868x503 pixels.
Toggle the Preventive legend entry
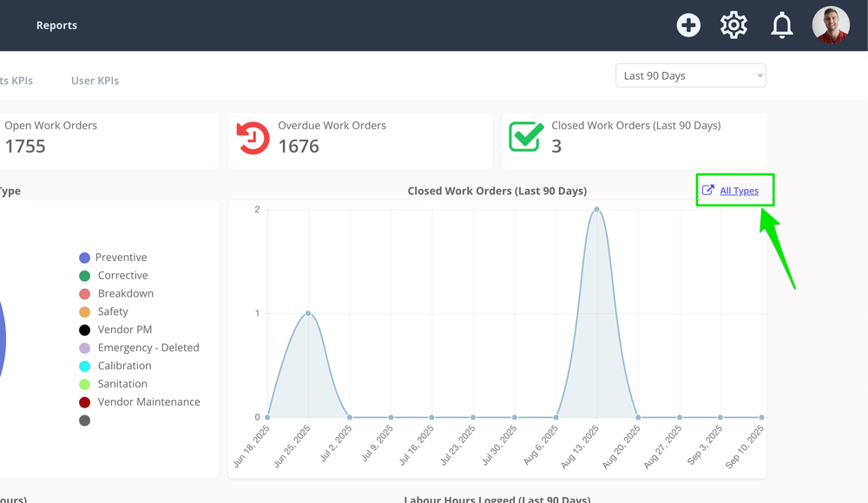[x=113, y=258]
